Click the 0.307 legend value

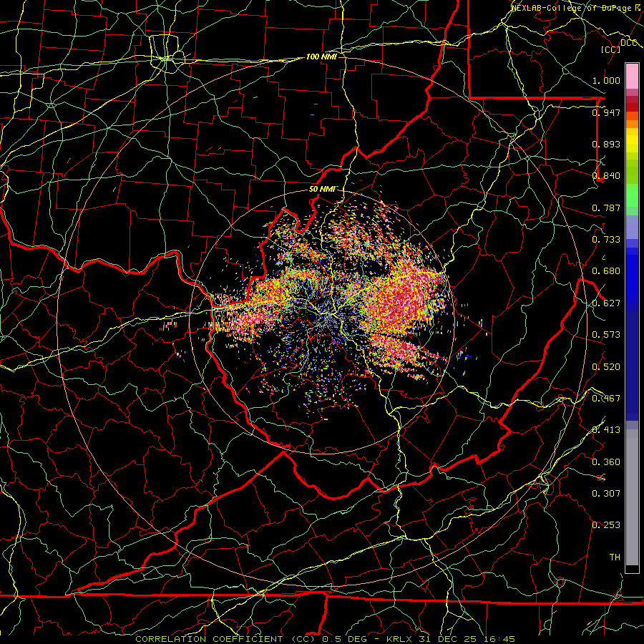tap(606, 494)
